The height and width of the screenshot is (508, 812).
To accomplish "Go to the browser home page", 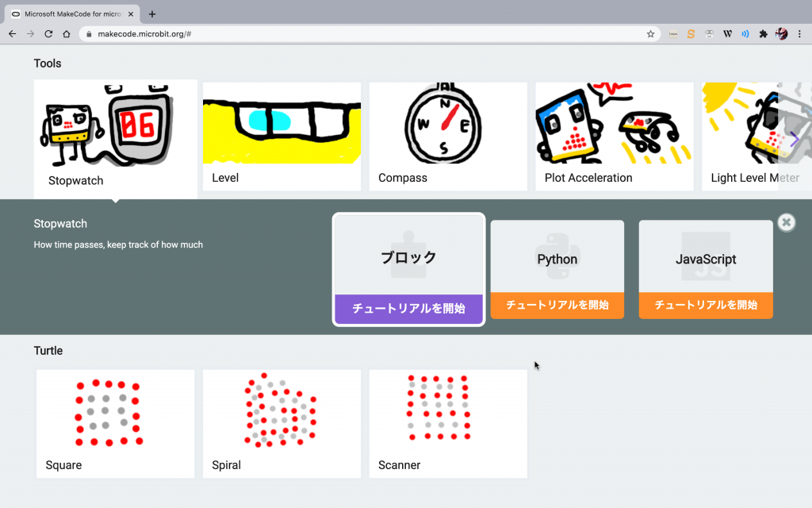I will click(67, 34).
